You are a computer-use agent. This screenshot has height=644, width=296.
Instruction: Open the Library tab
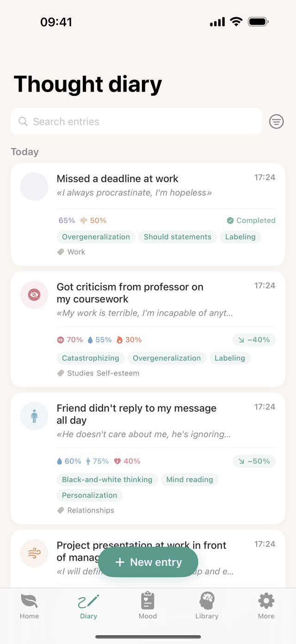coord(207,606)
